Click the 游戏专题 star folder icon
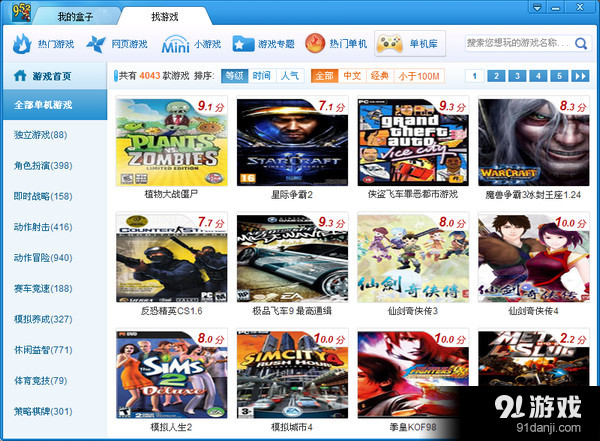Viewport: 600px width, 441px height. (243, 44)
